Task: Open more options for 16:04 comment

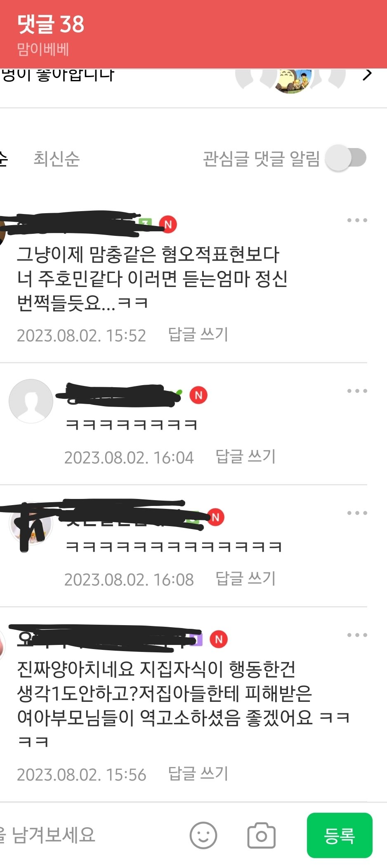Action: (x=357, y=391)
